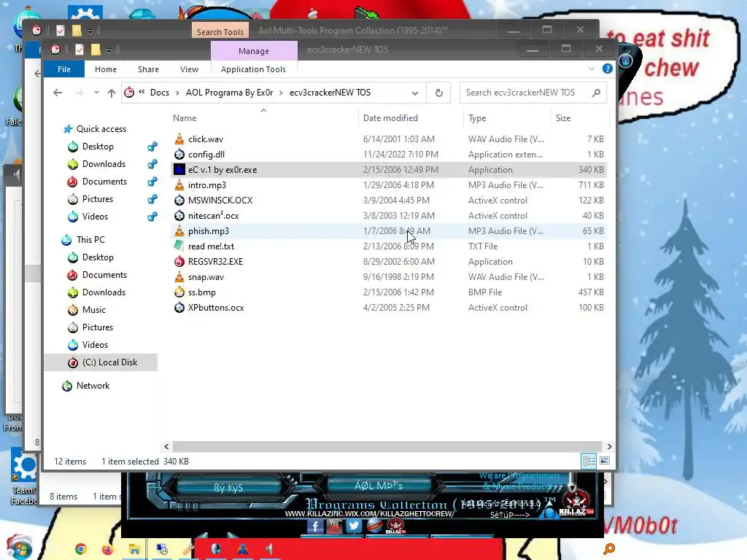Click the MSWINSCK.OCX file icon
The width and height of the screenshot is (747, 560).
(179, 201)
